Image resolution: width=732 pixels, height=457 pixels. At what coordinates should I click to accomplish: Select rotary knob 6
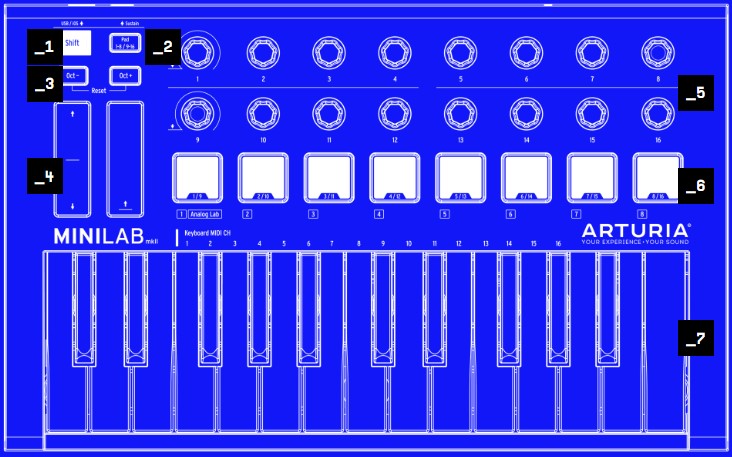click(527, 52)
